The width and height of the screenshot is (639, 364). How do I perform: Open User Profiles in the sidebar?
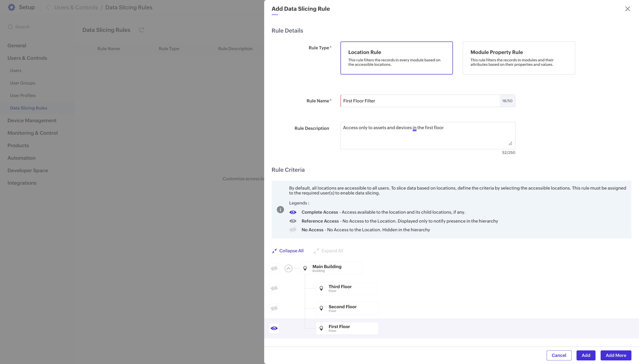click(x=23, y=95)
